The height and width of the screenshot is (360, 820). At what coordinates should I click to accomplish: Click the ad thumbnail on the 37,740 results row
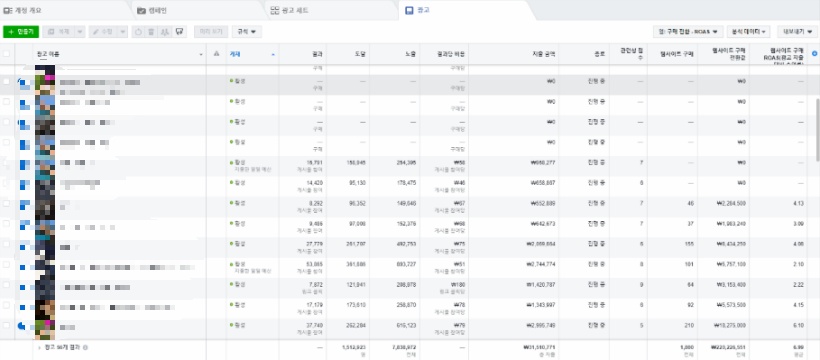[44, 329]
